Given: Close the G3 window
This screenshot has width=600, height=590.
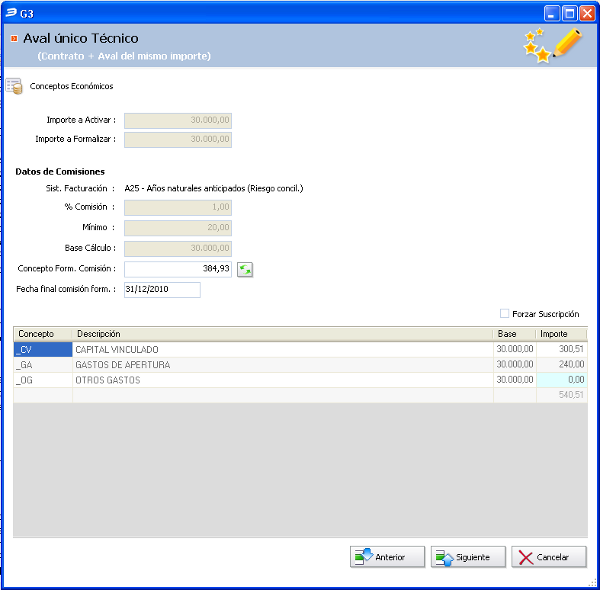Looking at the screenshot, I should click(587, 13).
